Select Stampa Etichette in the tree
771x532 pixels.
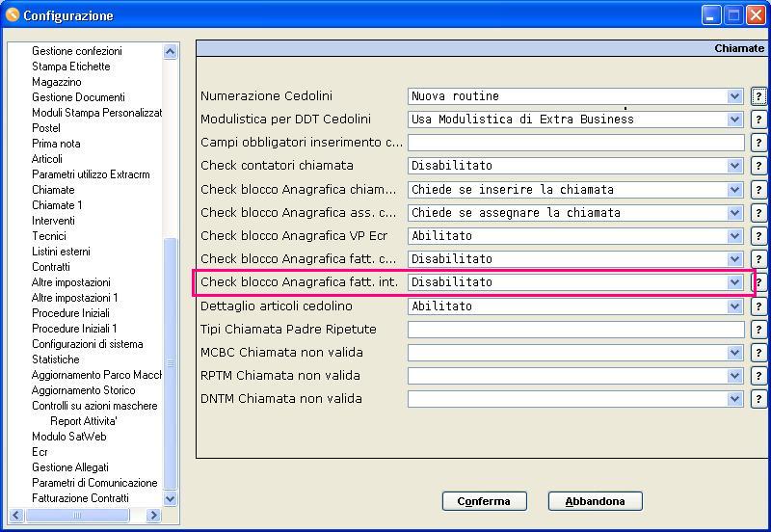click(x=70, y=66)
